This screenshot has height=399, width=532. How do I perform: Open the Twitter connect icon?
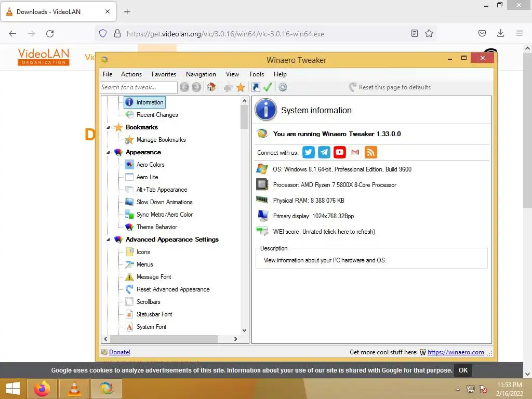[x=309, y=152]
